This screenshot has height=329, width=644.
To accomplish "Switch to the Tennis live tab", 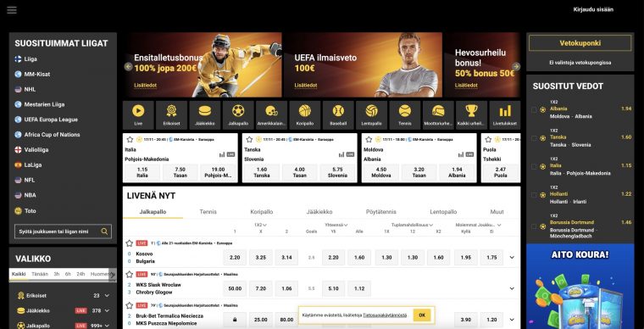I will (x=208, y=212).
